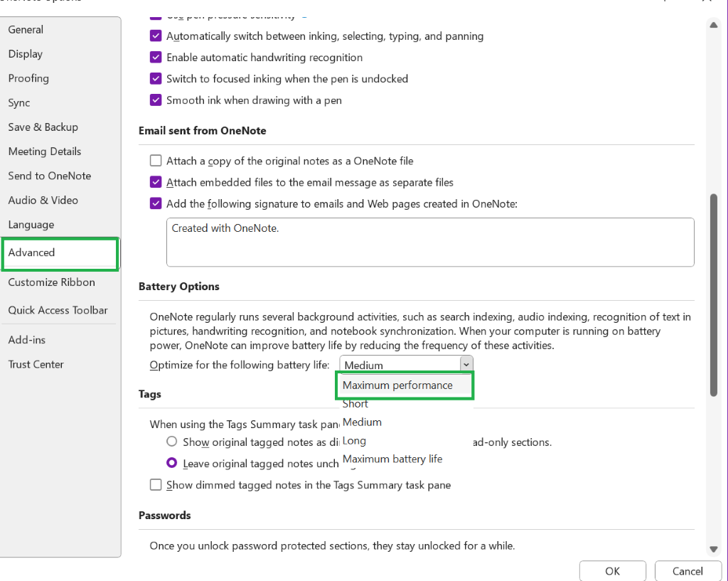Click the Email sent from OneNote heading
The width and height of the screenshot is (728, 581).
(203, 131)
